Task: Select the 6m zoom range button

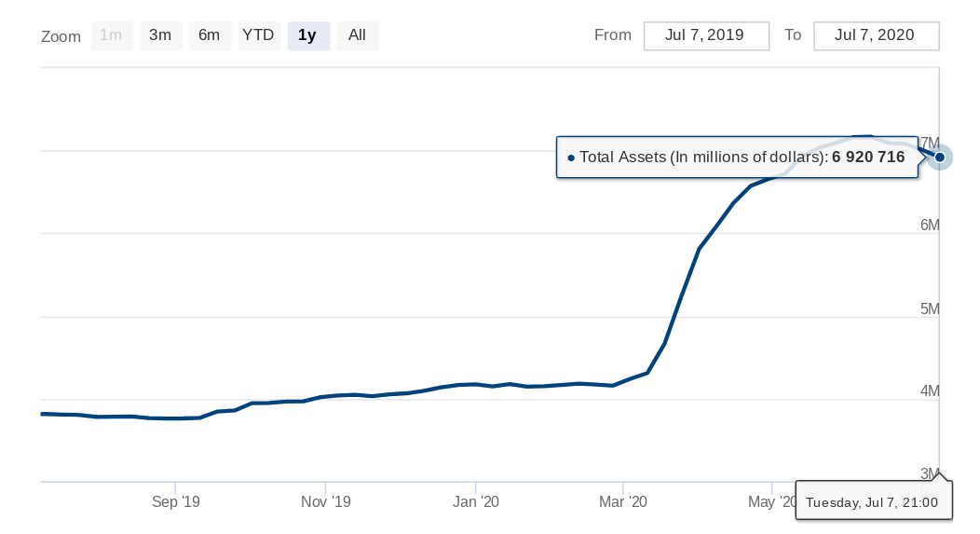Action: (x=210, y=35)
